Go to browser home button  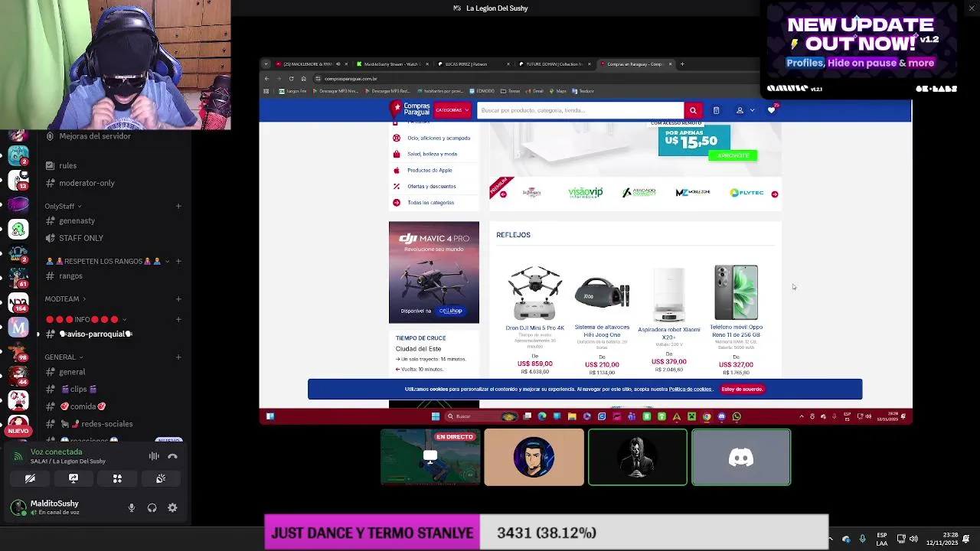point(303,78)
